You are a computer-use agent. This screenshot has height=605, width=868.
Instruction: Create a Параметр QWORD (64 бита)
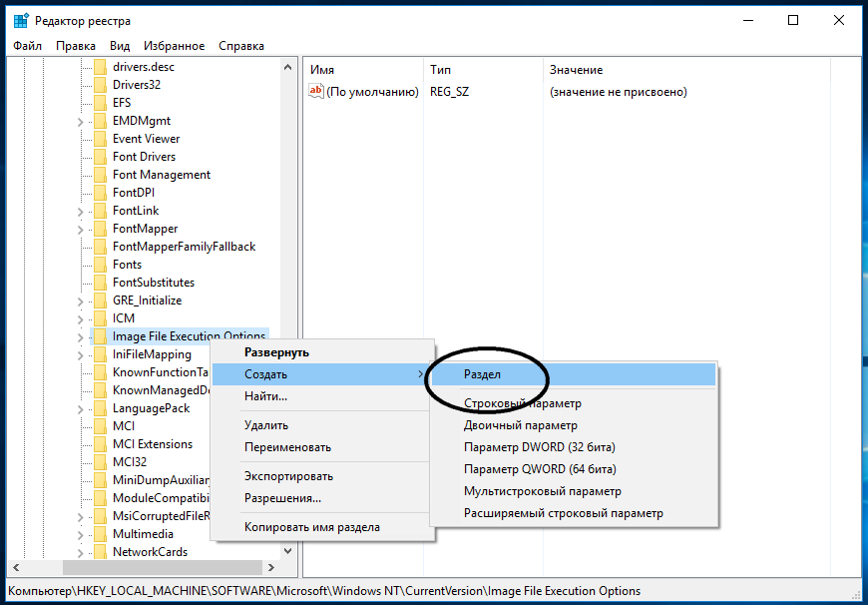click(574, 469)
